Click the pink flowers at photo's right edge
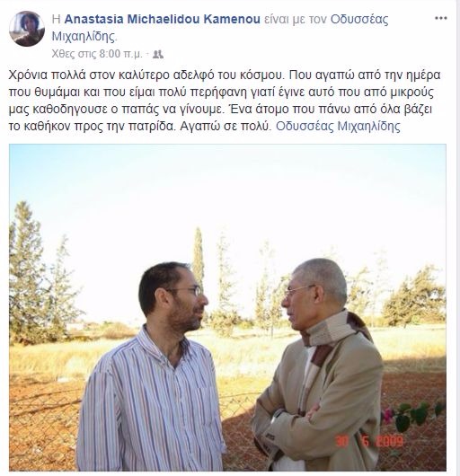This screenshot has width=460, height=476. (x=388, y=416)
